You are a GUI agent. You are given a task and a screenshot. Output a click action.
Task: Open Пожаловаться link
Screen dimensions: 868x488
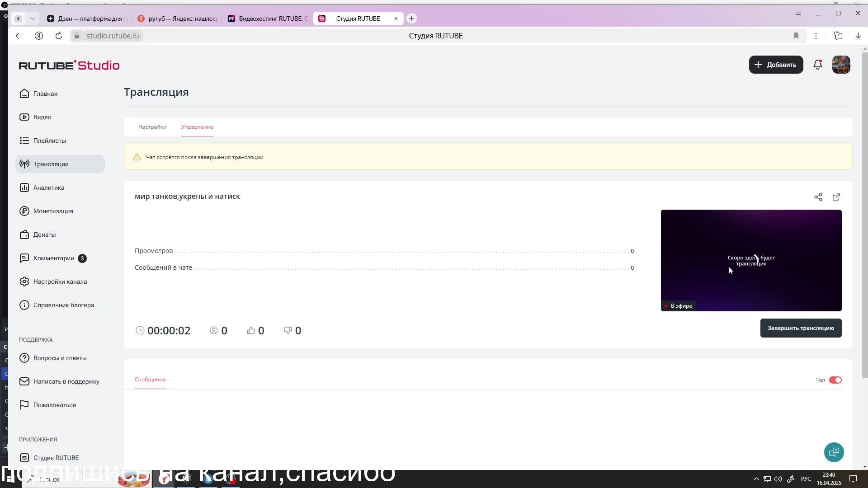(60, 405)
